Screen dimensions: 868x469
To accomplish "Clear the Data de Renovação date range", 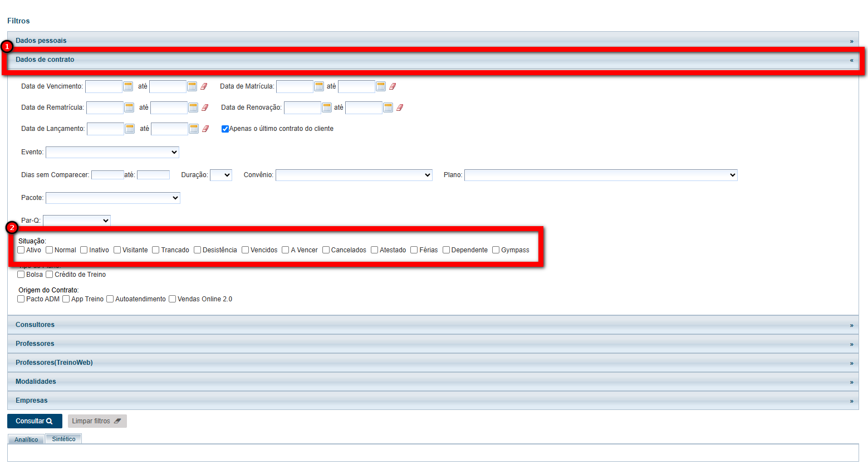I will tap(400, 108).
